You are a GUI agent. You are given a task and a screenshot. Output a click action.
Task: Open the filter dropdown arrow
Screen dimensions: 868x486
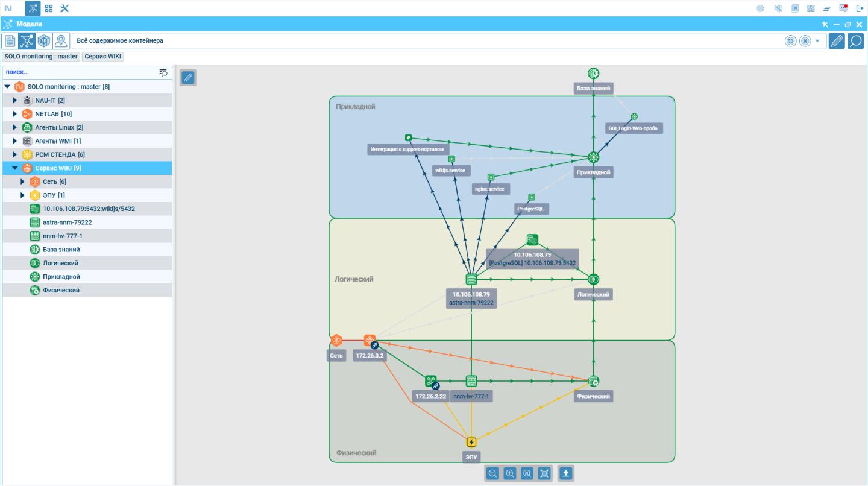tap(817, 41)
